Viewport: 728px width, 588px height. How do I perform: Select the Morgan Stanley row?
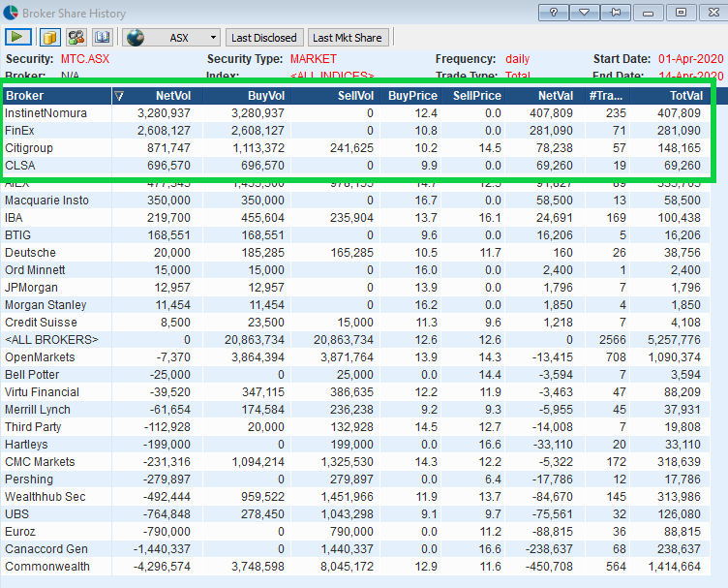(x=356, y=305)
